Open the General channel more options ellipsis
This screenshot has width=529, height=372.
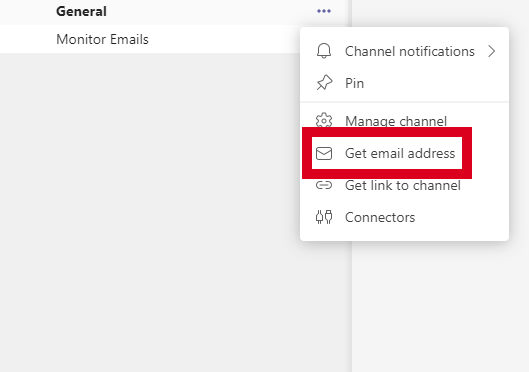point(324,11)
